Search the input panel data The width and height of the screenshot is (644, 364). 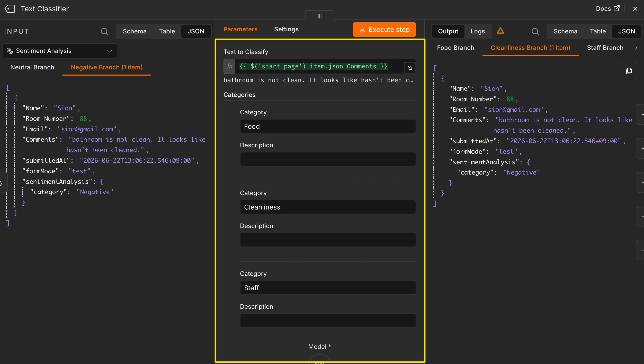coord(104,31)
